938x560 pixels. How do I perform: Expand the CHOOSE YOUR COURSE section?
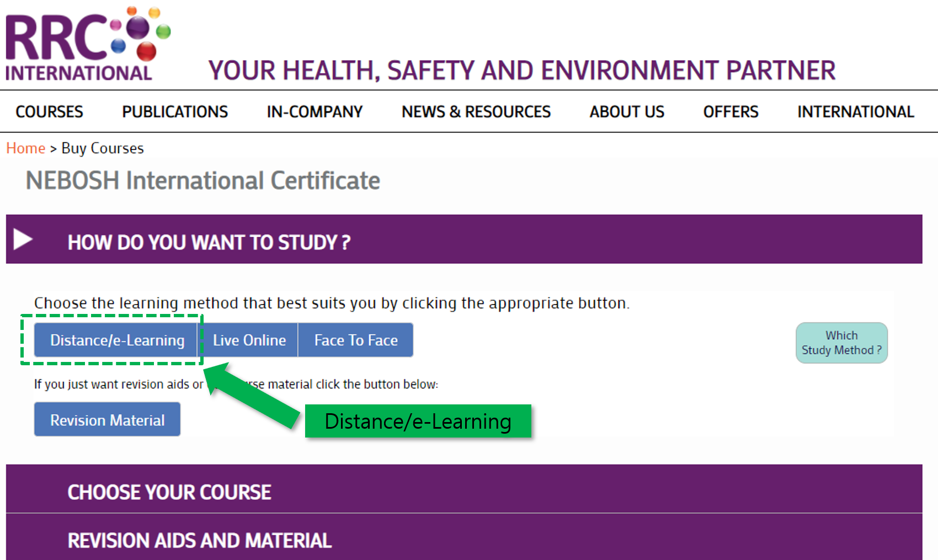pyautogui.click(x=464, y=489)
